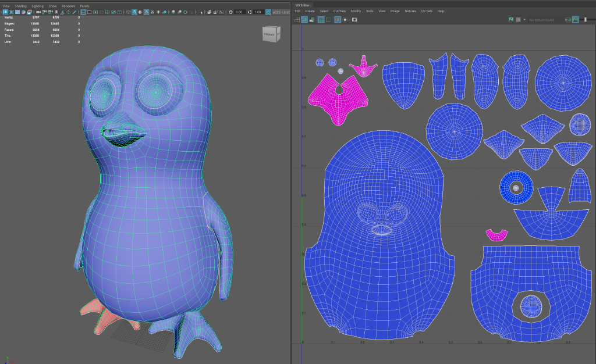This screenshot has height=364, width=596.
Task: Click the Shadows icon in viewport toolbar
Action: 164,12
